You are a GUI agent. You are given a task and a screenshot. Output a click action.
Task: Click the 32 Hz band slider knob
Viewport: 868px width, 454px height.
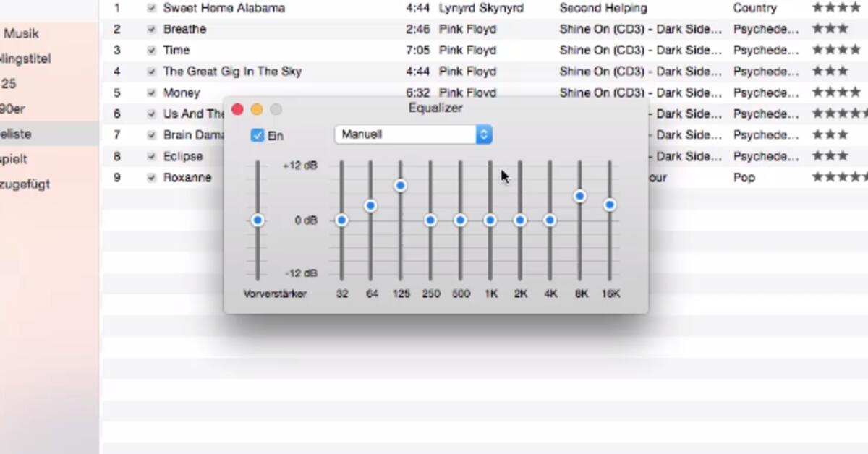(341, 220)
